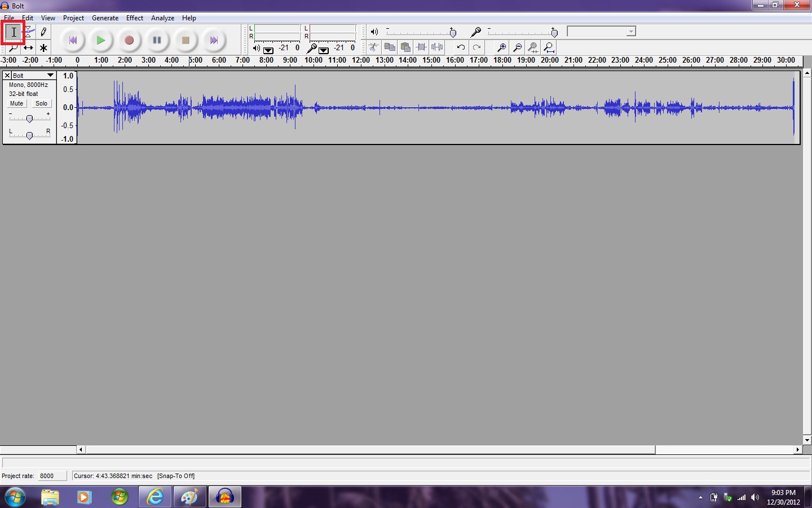Image resolution: width=812 pixels, height=508 pixels.
Task: Open the File menu
Action: [x=9, y=18]
